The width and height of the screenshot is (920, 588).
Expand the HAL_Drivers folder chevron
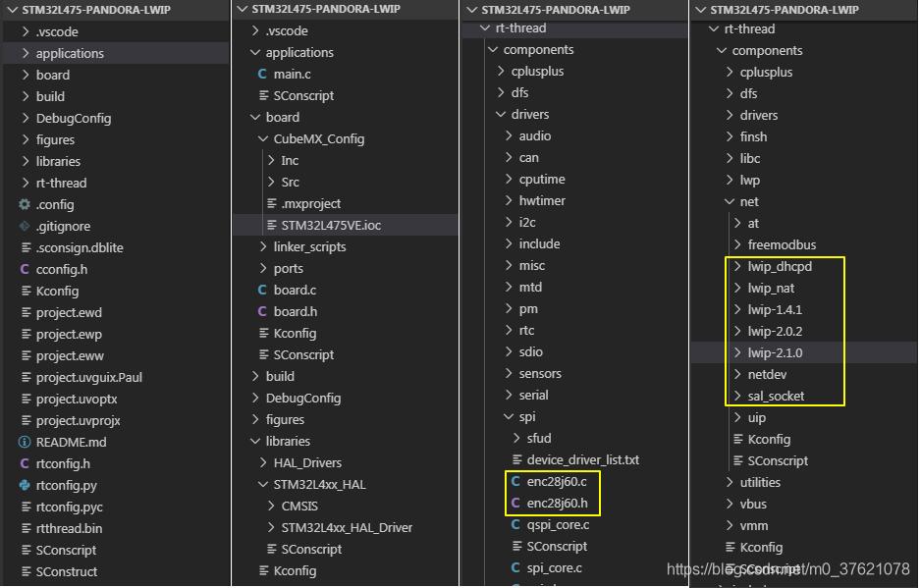click(x=263, y=463)
